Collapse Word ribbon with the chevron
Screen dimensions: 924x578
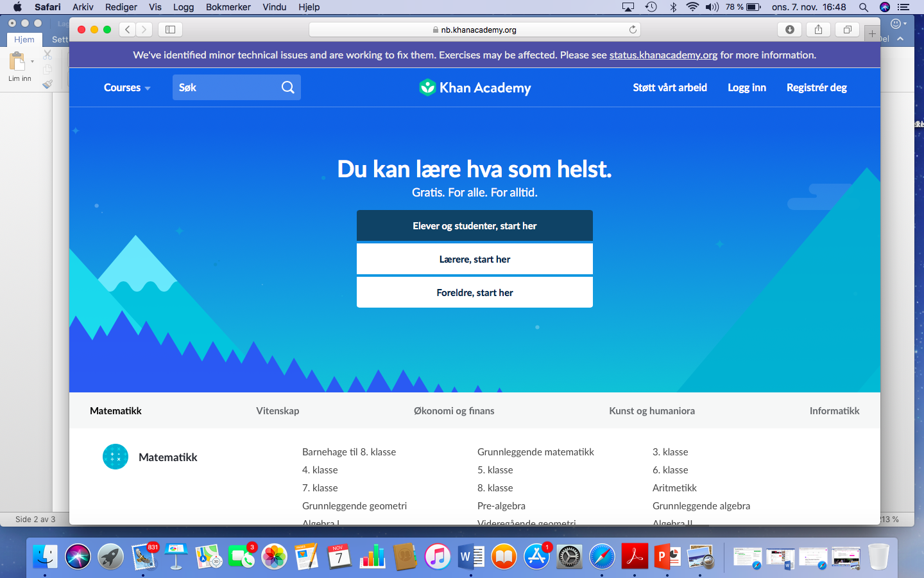[x=900, y=39]
